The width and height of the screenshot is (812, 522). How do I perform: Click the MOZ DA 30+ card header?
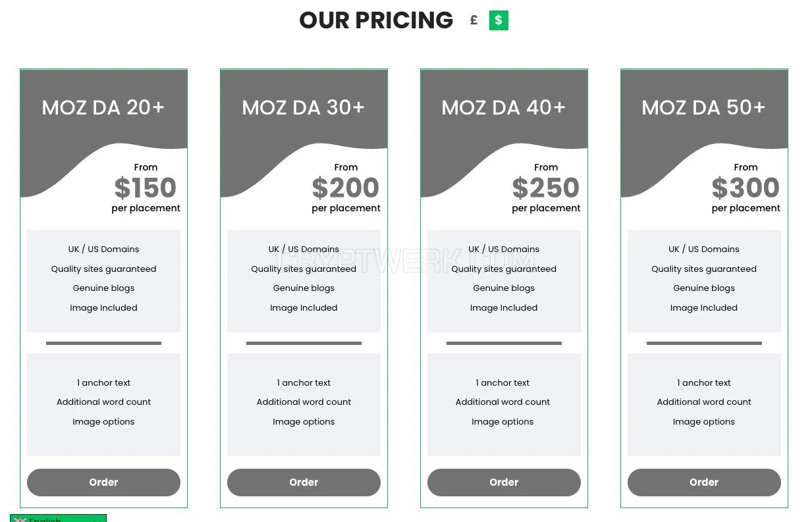tap(304, 107)
